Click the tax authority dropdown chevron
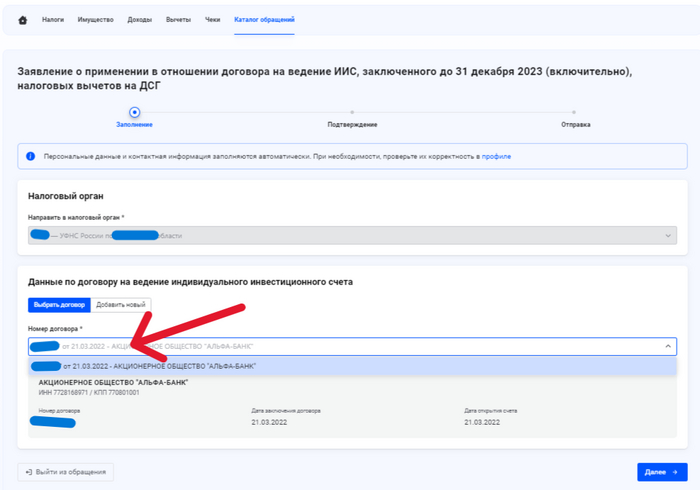 (x=668, y=236)
